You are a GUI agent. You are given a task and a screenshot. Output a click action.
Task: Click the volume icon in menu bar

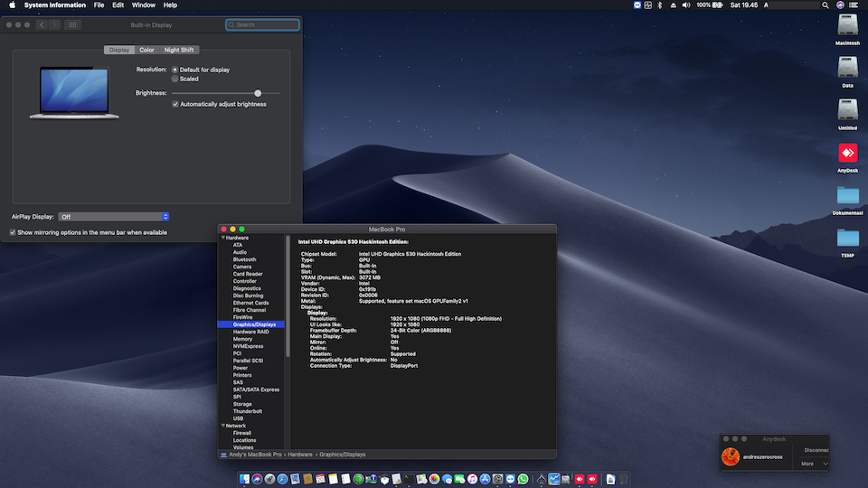click(684, 5)
